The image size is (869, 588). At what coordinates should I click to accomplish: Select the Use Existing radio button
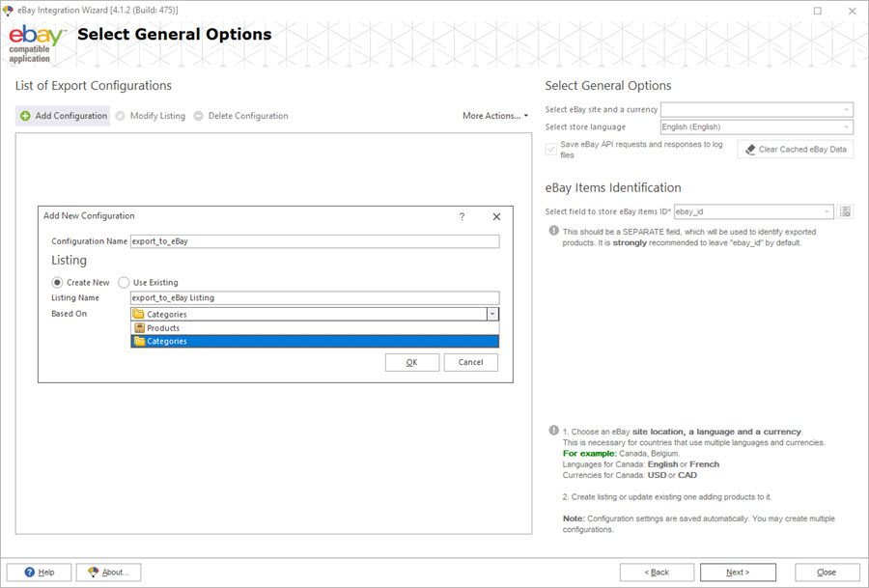point(124,283)
